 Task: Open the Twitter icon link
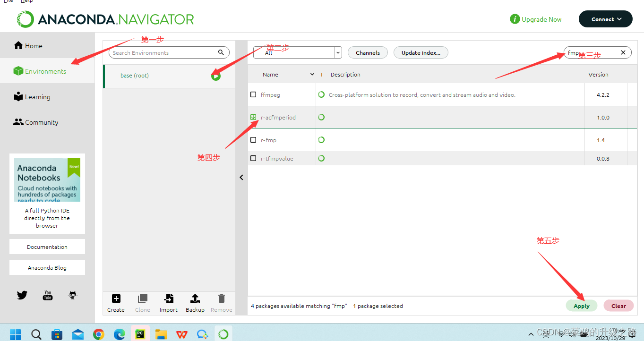tap(22, 295)
